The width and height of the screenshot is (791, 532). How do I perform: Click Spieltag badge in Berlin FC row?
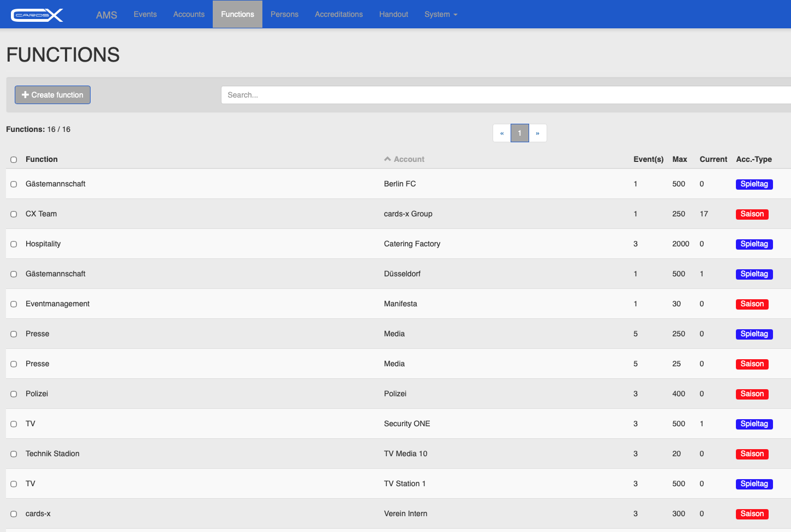click(x=754, y=184)
